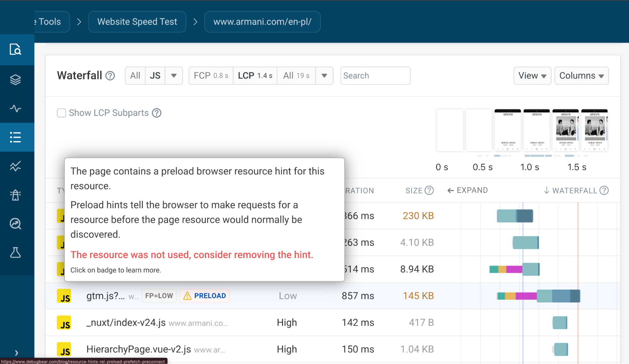Image resolution: width=629 pixels, height=364 pixels.
Task: Click the WATERFALL column help icon
Action: (604, 190)
